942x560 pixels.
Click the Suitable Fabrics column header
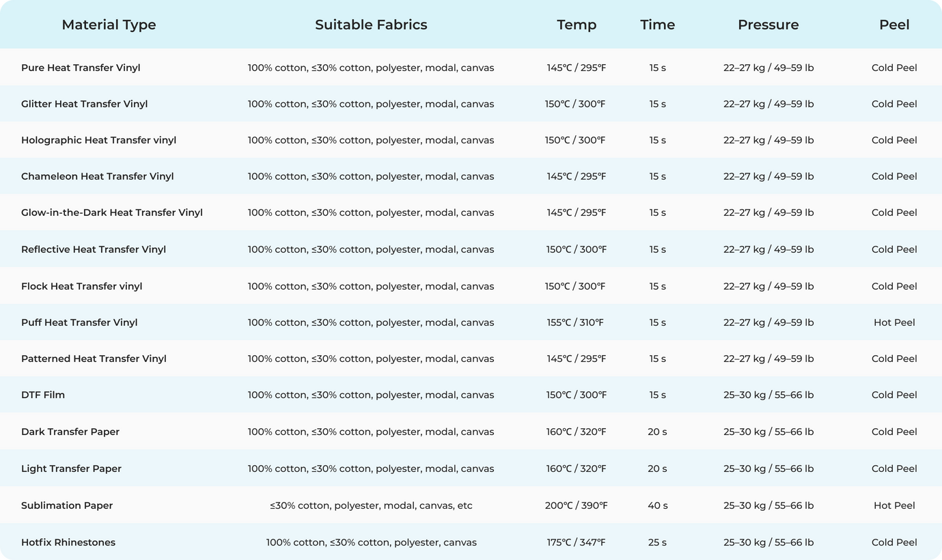371,25
